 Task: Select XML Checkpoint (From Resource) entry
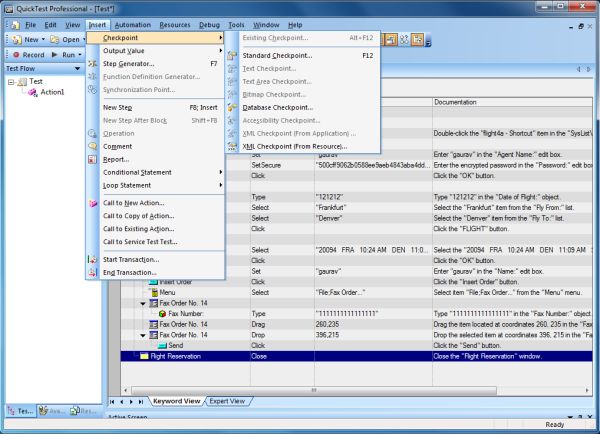302,147
